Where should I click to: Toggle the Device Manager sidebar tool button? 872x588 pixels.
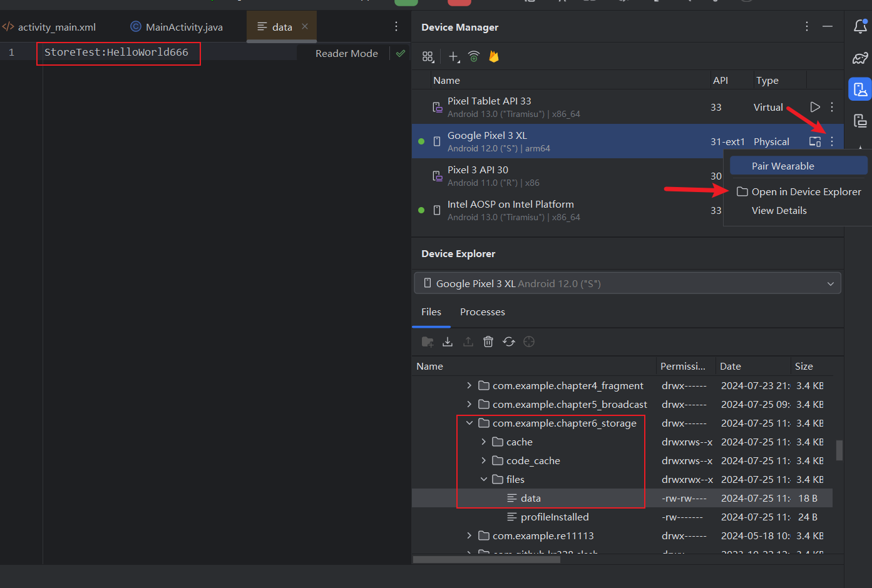[860, 89]
